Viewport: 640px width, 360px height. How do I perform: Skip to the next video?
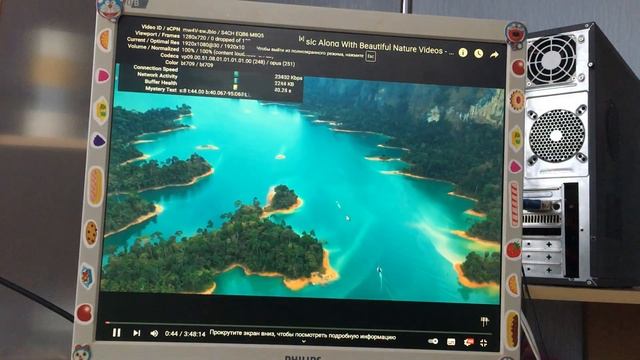pos(136,333)
